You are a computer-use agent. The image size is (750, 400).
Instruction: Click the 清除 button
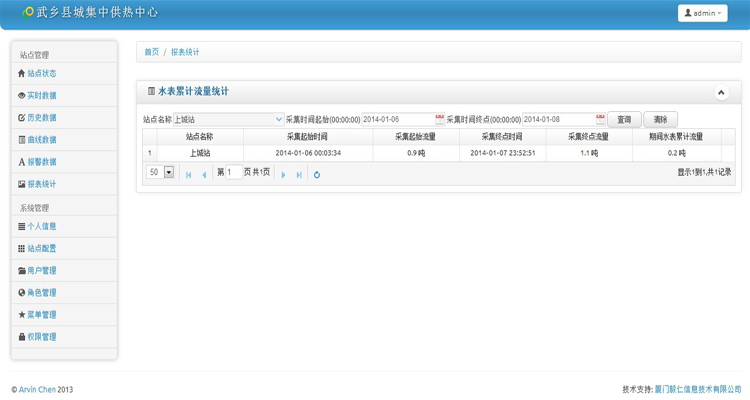click(661, 119)
